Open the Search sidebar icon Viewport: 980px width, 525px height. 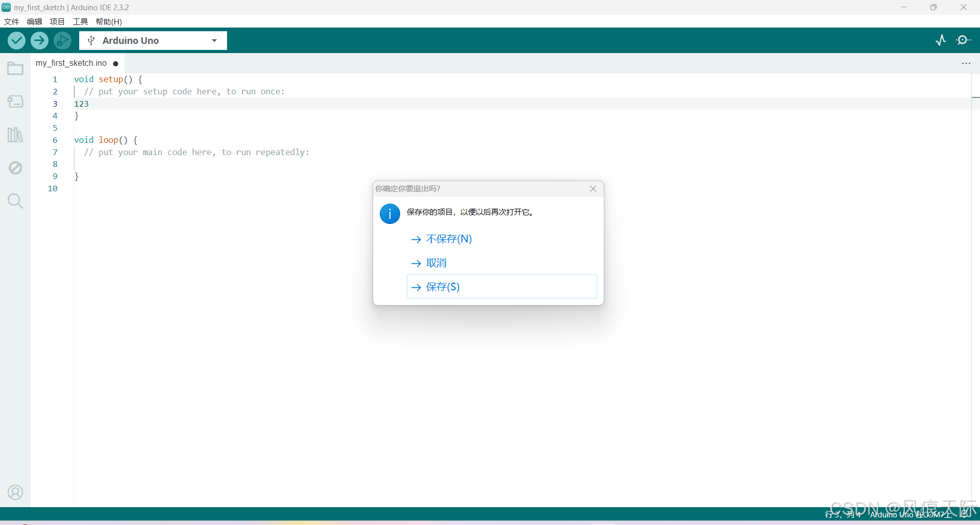15,201
